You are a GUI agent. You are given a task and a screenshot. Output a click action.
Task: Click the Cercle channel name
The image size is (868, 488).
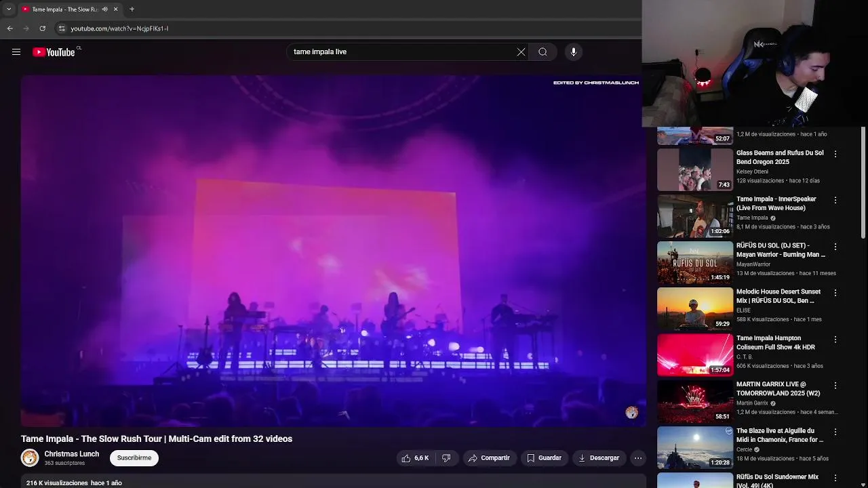click(x=745, y=449)
